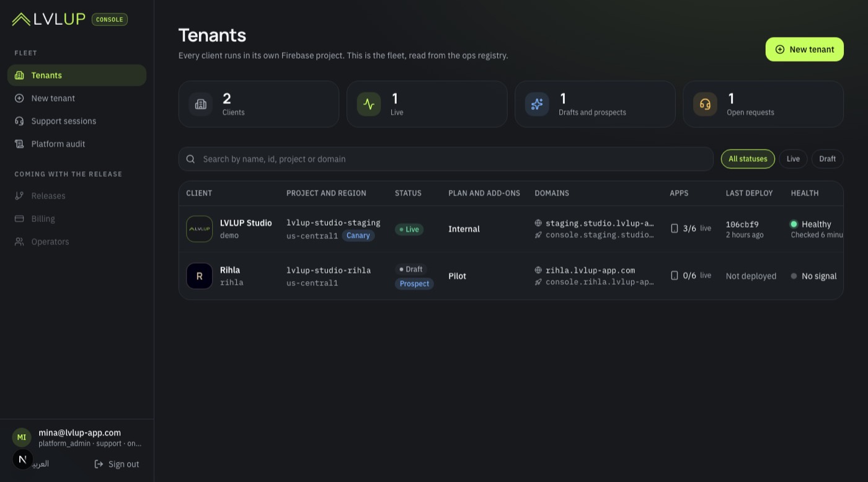
Task: Click the Platform audit scroll icon
Action: tap(19, 145)
